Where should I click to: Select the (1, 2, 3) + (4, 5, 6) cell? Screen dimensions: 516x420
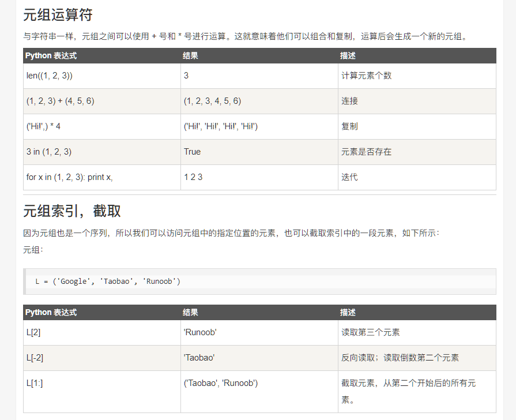point(61,101)
